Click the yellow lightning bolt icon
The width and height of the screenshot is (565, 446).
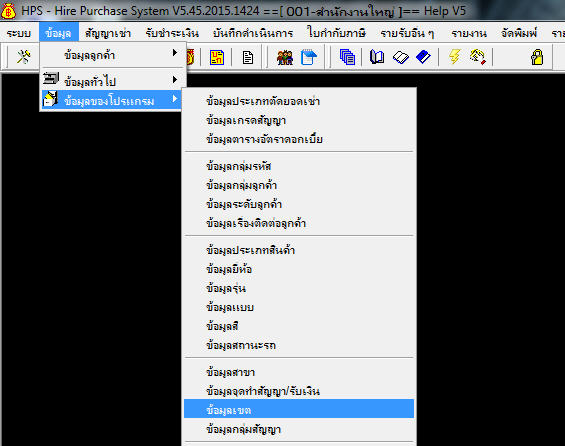[x=455, y=57]
